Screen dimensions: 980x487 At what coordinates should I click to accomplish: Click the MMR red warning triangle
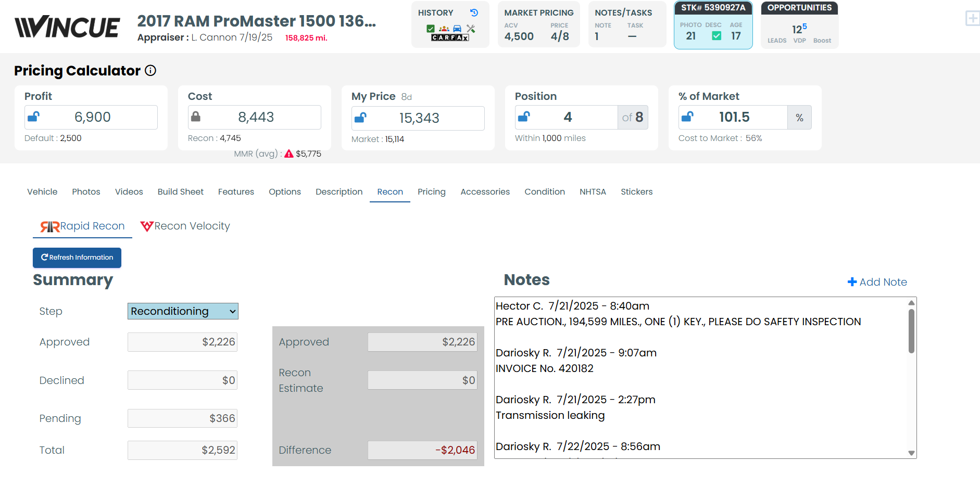click(x=289, y=153)
